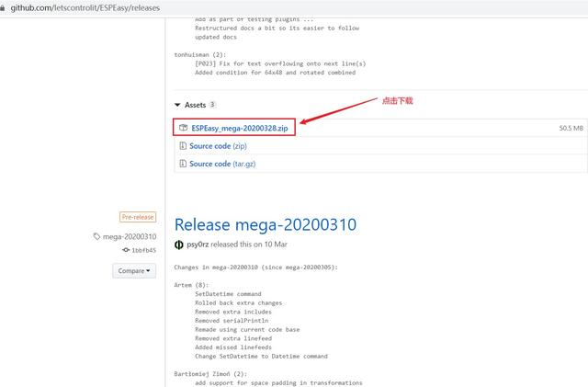This screenshot has width=588, height=387.
Task: Click the Pre-release label badge
Action: pyautogui.click(x=138, y=217)
